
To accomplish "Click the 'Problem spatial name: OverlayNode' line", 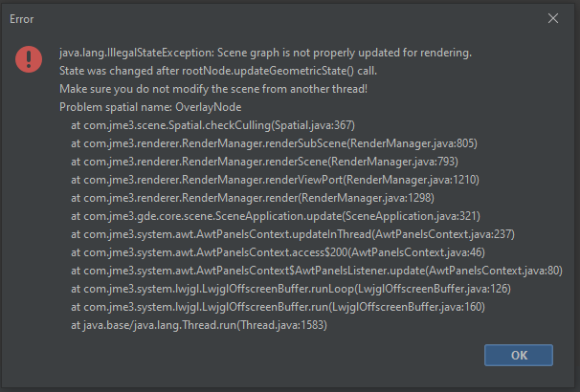I will [x=150, y=107].
